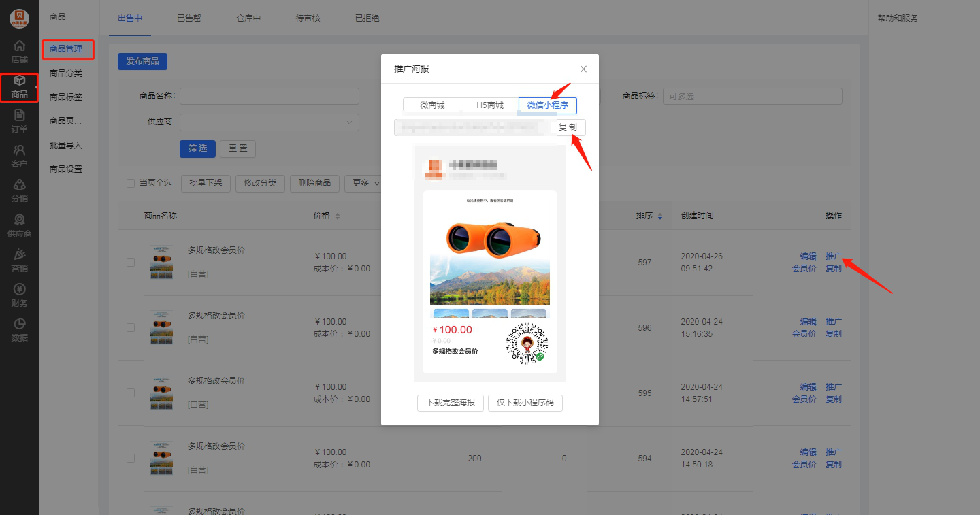The image size is (980, 515).
Task: Open the 营销 marketing sidebar icon
Action: pyautogui.click(x=19, y=255)
